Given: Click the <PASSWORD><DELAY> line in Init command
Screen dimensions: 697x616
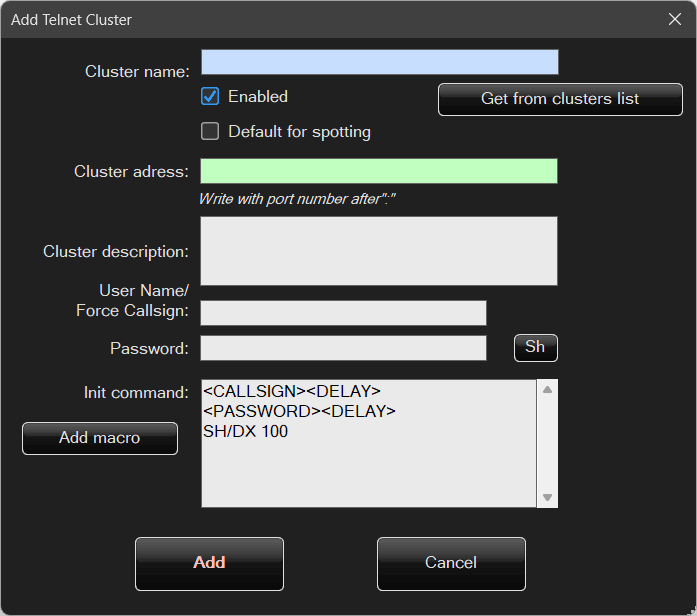Looking at the screenshot, I should coord(299,411).
